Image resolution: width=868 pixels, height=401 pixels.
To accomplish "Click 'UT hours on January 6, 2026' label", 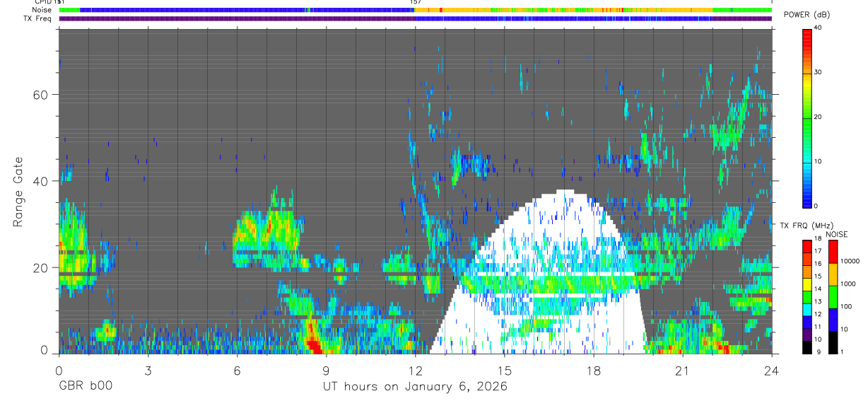I will coord(415,386).
